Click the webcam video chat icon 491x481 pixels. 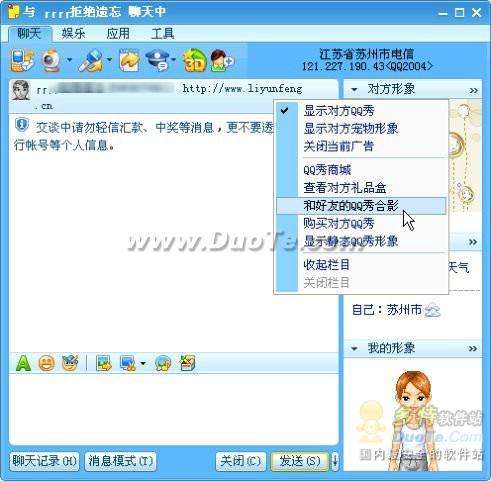pyautogui.click(x=52, y=61)
